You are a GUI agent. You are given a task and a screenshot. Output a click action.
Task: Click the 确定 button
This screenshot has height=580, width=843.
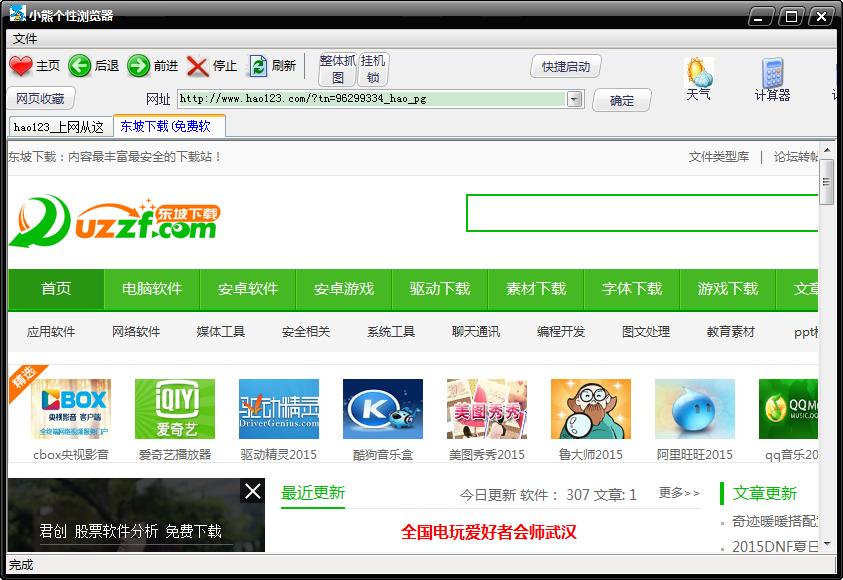click(x=622, y=101)
